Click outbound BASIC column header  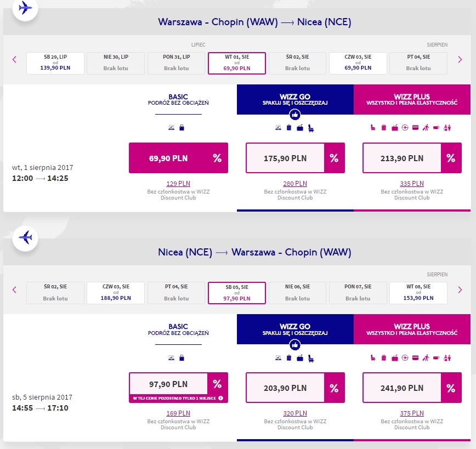pos(179,100)
